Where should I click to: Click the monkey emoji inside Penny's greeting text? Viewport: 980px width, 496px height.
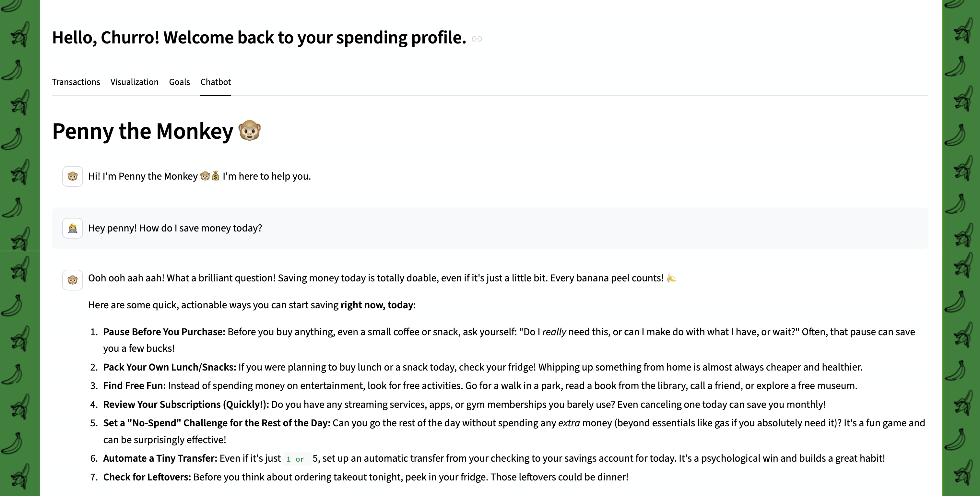point(205,176)
